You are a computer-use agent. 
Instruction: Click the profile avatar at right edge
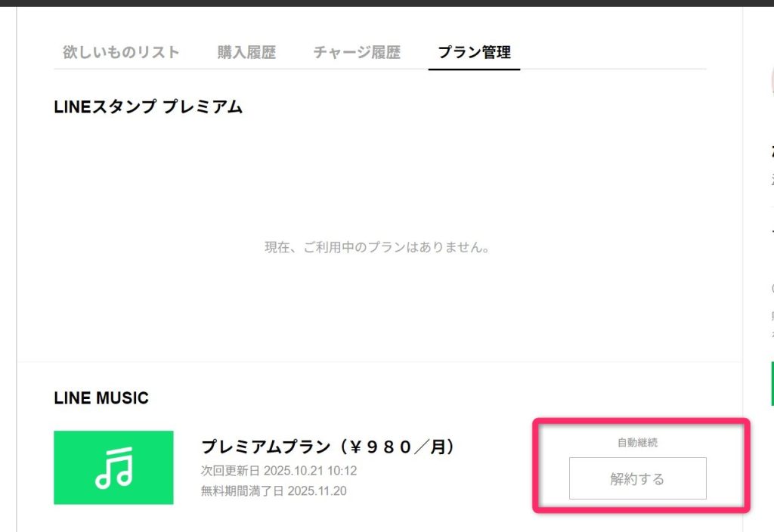pos(772,79)
